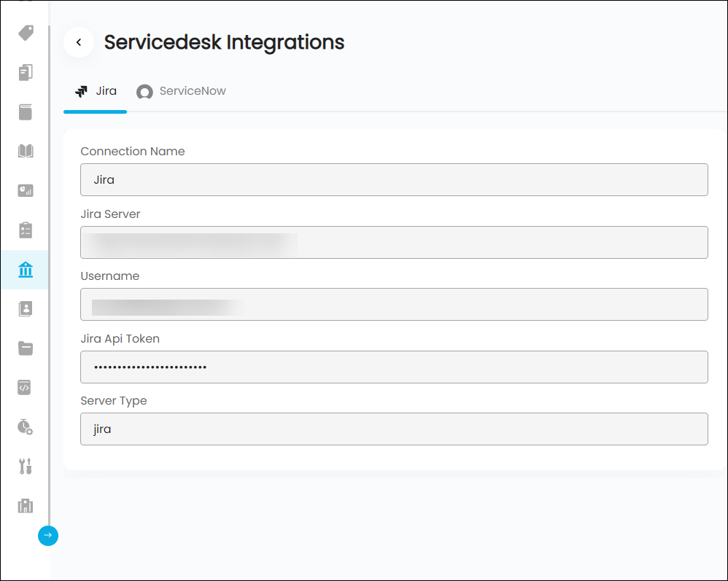Switch to the ServiceNow tab
Viewport: 728px width, 581px height.
(181, 91)
